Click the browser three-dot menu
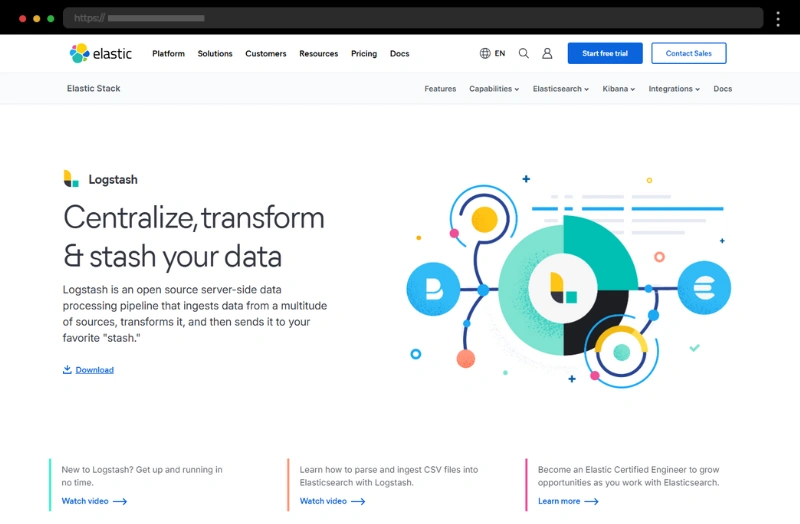The height and width of the screenshot is (524, 800). (778, 19)
